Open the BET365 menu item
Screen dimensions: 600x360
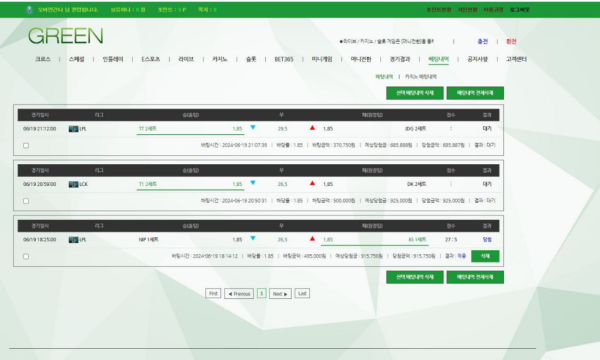(x=284, y=59)
